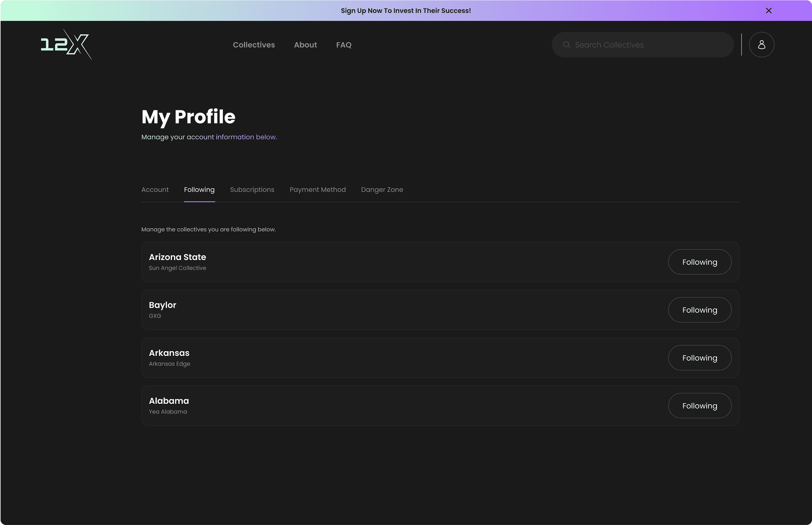This screenshot has width=812, height=525.
Task: Click the search magnifier icon
Action: pos(566,45)
